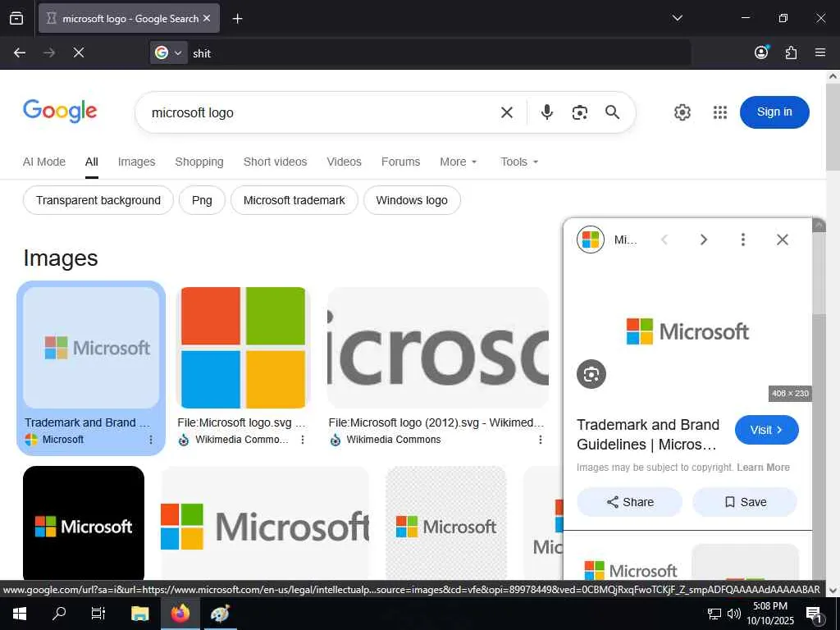
Task: Click the blue Sign in button
Action: coord(774,112)
